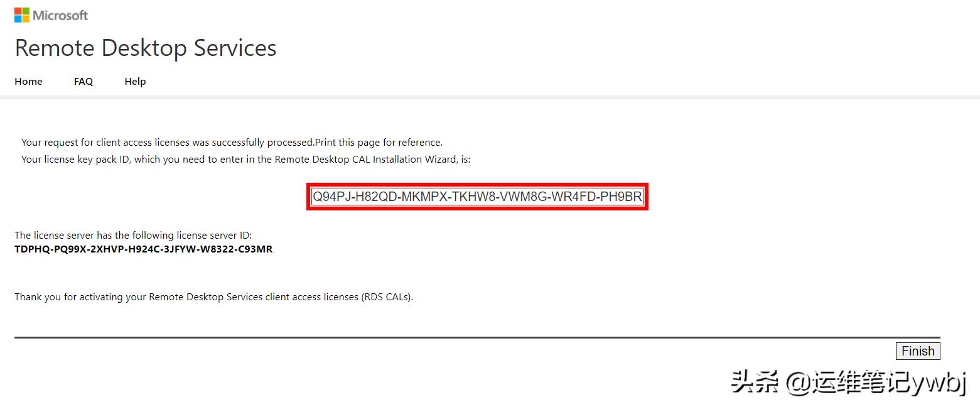Click the Finish button
Viewport: 980px width, 407px height.
(x=918, y=351)
